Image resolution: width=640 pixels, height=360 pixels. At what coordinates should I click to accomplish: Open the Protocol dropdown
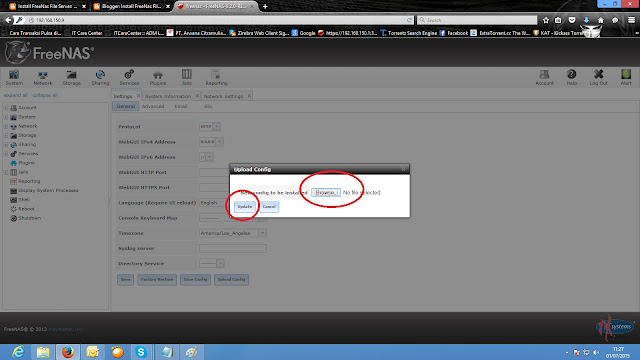click(x=217, y=127)
